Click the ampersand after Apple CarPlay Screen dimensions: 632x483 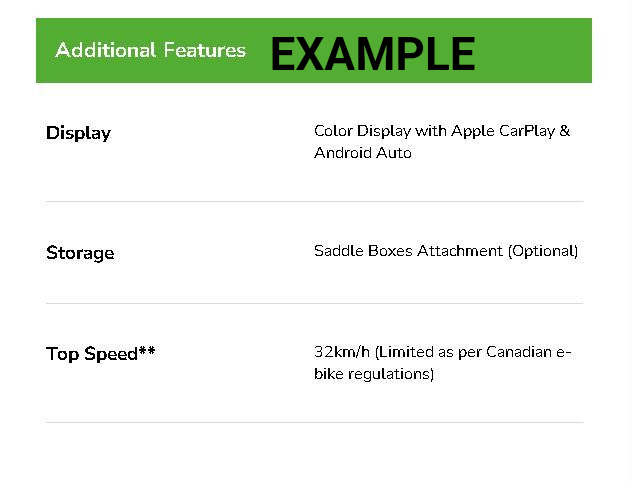pos(565,131)
